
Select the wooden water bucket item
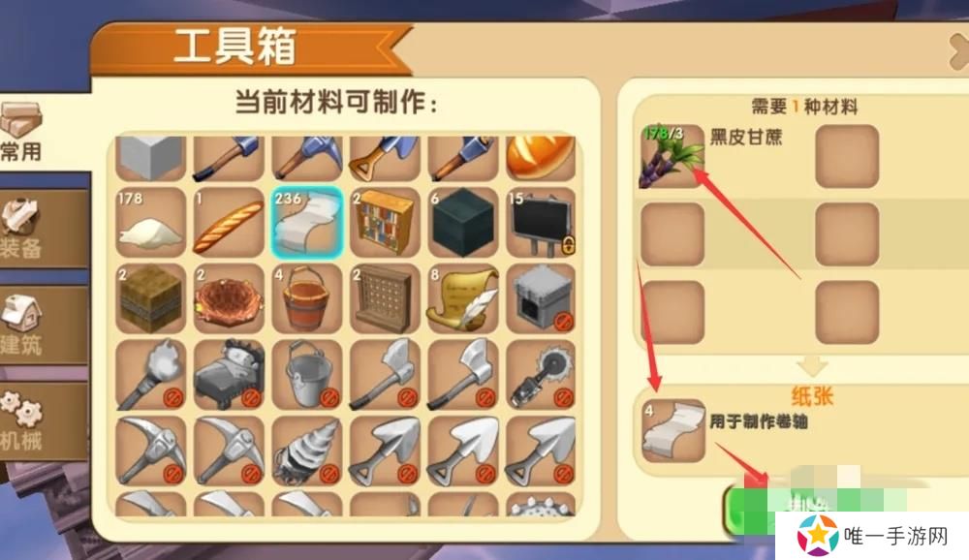pyautogui.click(x=307, y=298)
